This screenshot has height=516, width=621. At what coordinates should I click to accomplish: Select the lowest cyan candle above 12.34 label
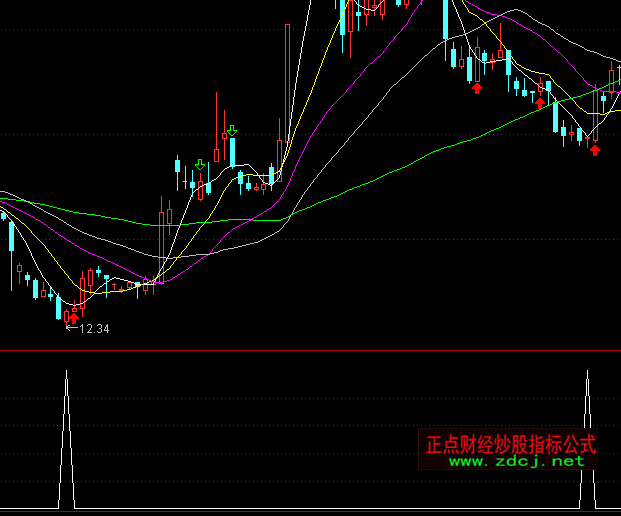(59, 307)
